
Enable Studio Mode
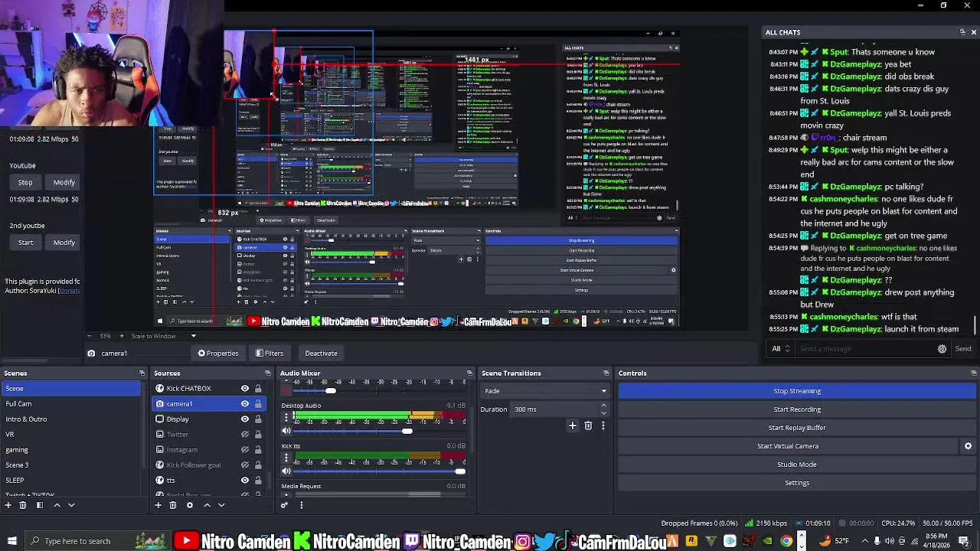pos(797,465)
